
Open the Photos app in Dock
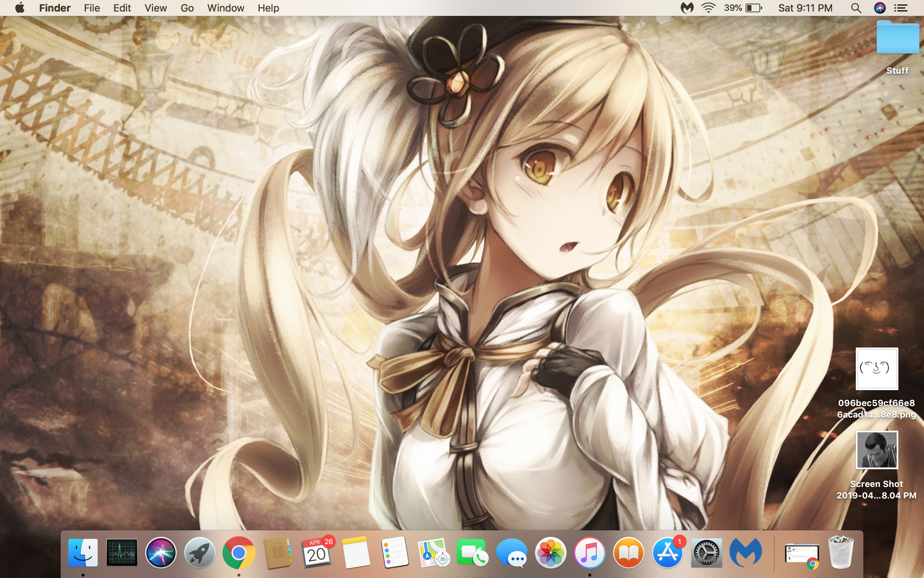click(x=550, y=553)
